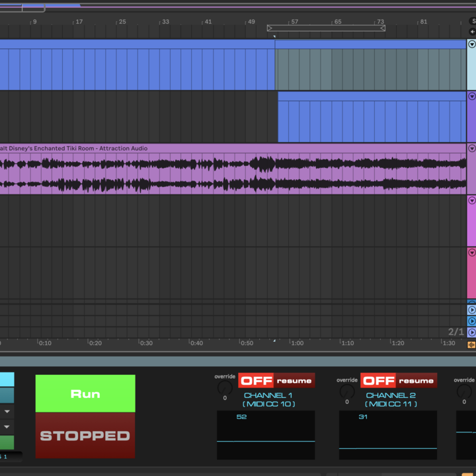This screenshot has width=476, height=476.
Task: Click the Channel 2 override knob
Action: (x=347, y=391)
